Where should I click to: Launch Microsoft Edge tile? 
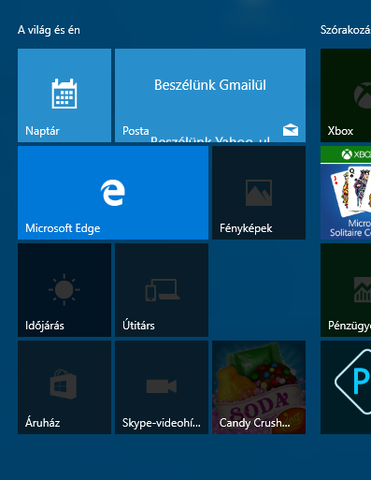click(113, 193)
